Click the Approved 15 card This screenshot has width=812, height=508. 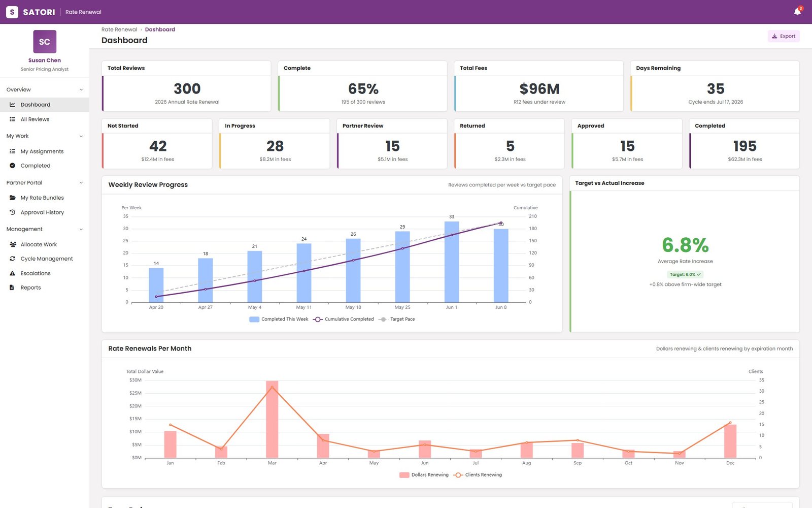pyautogui.click(x=627, y=144)
